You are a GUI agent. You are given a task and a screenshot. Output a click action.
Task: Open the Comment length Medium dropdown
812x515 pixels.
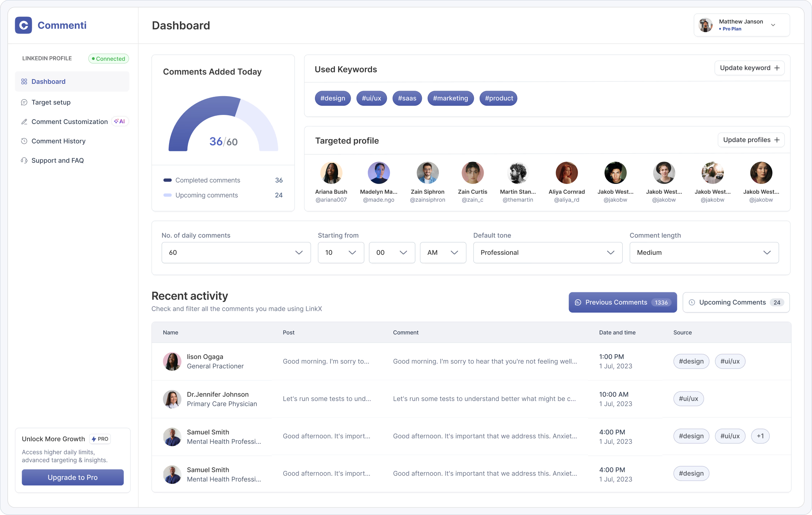click(x=704, y=253)
